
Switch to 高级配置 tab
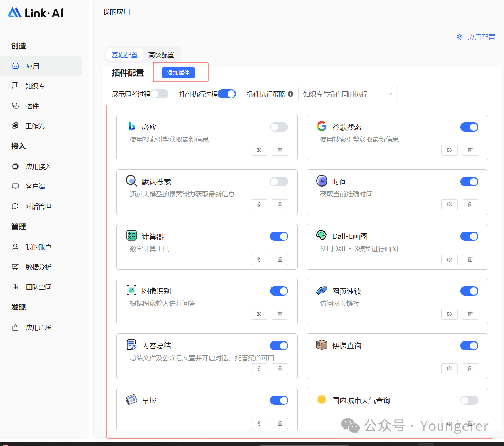coord(161,55)
